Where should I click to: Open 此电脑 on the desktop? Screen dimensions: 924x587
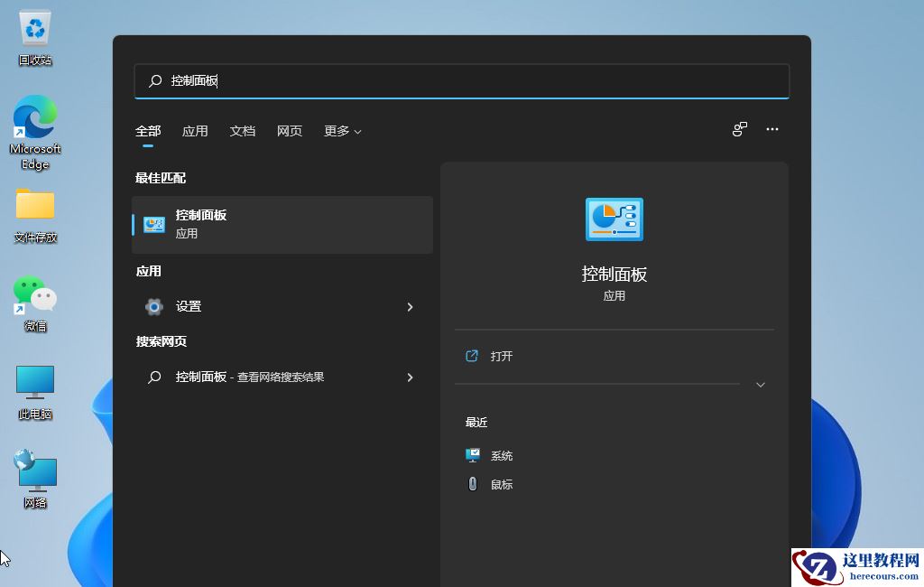[x=33, y=384]
